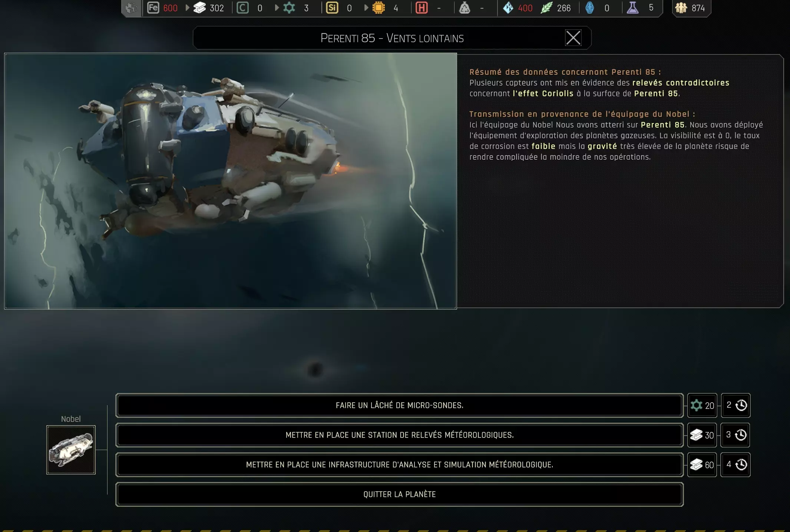Click the blue water crystal resource icon

pyautogui.click(x=508, y=8)
